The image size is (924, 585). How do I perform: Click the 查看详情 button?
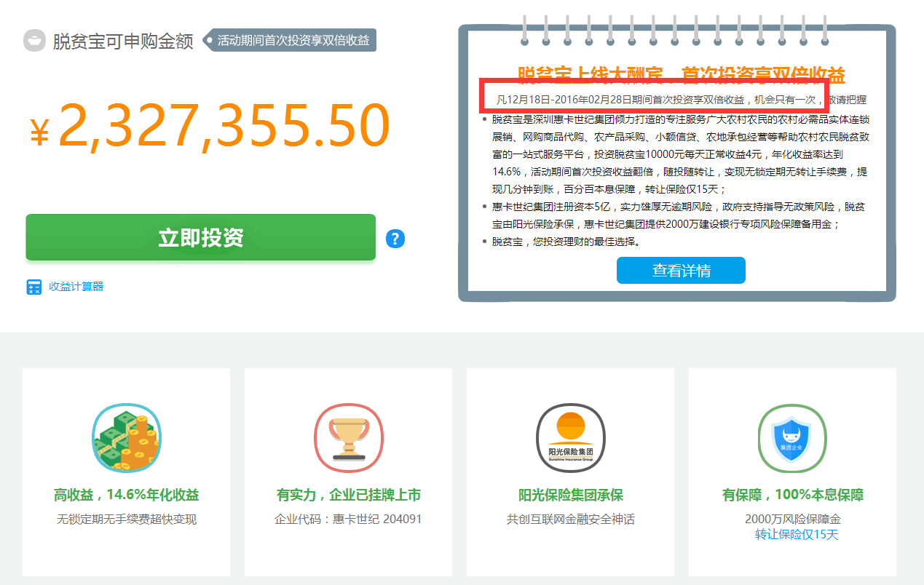tap(681, 271)
